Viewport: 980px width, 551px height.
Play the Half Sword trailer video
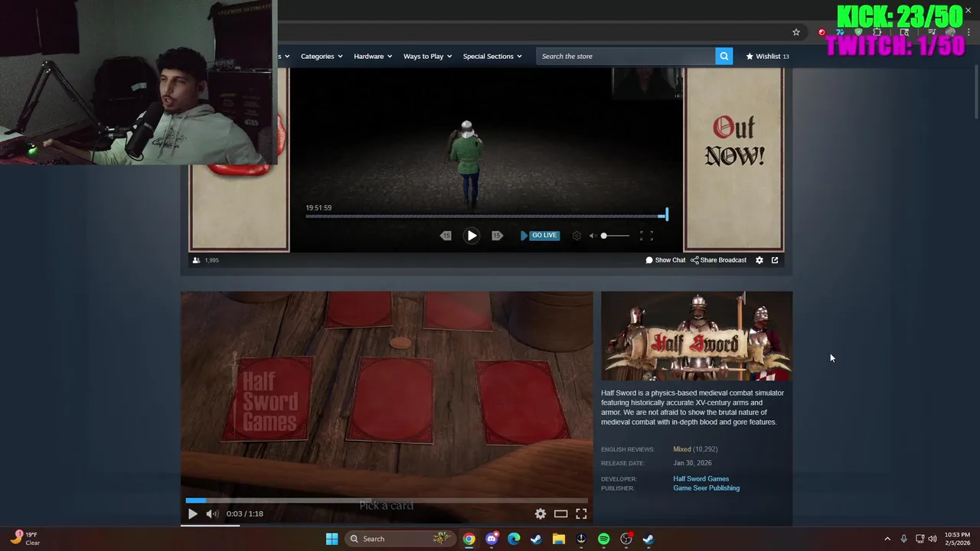click(192, 514)
